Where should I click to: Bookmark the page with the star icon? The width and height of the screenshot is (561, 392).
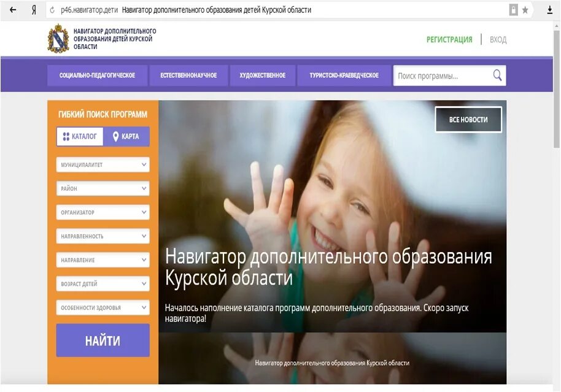(525, 10)
